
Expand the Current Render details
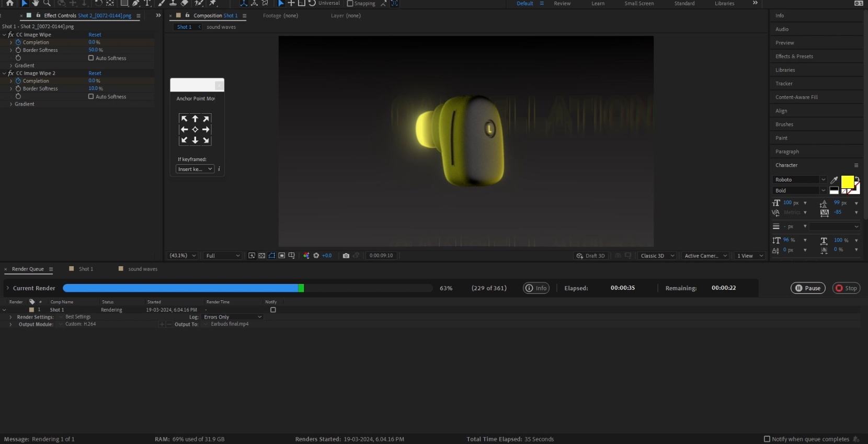pos(8,288)
